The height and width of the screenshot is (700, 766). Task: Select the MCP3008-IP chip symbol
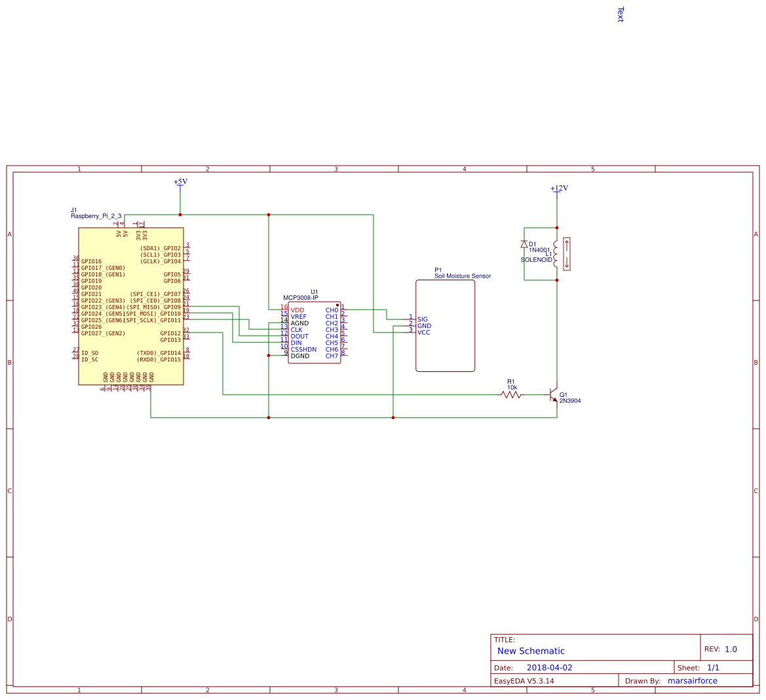click(315, 331)
